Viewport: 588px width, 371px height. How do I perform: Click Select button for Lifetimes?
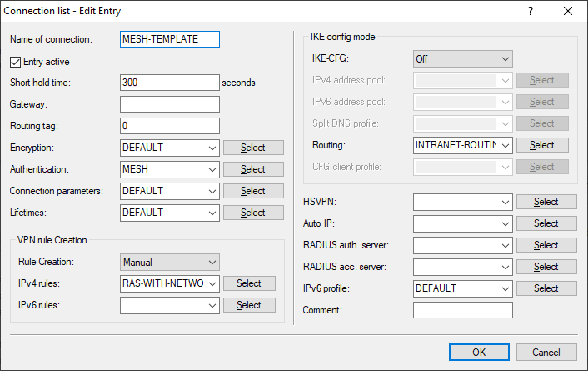click(252, 213)
